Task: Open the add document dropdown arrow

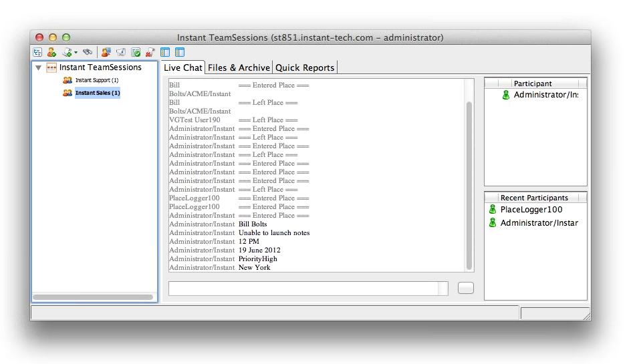Action: [x=76, y=52]
